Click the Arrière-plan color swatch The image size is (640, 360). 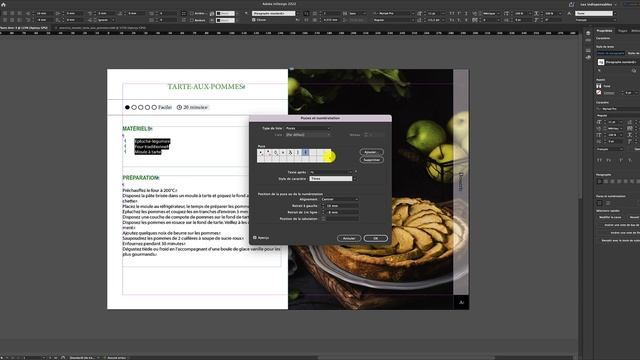(x=225, y=13)
